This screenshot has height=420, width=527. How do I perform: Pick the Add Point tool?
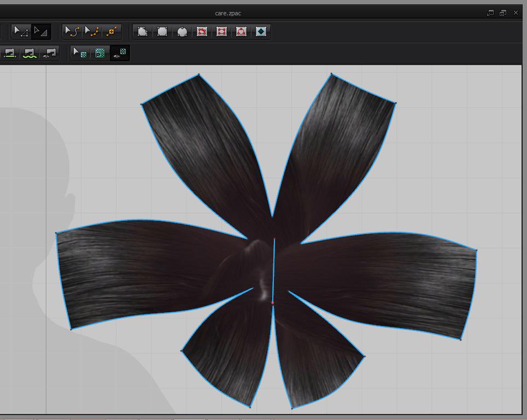112,32
